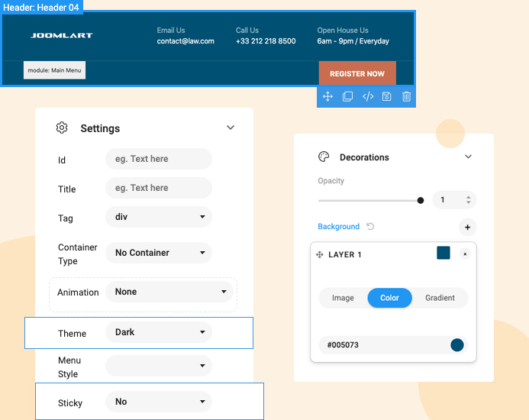Click the +33 212 218 8500 phone number
Image resolution: width=529 pixels, height=420 pixels.
click(266, 41)
